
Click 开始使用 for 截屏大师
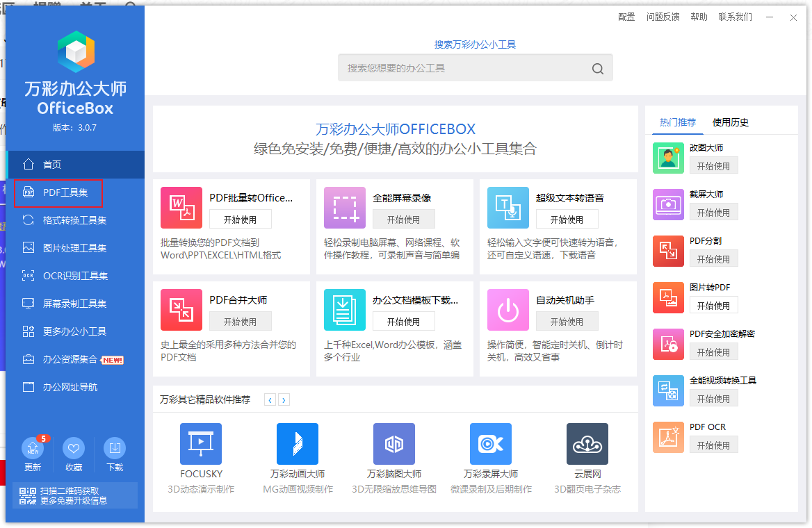713,212
